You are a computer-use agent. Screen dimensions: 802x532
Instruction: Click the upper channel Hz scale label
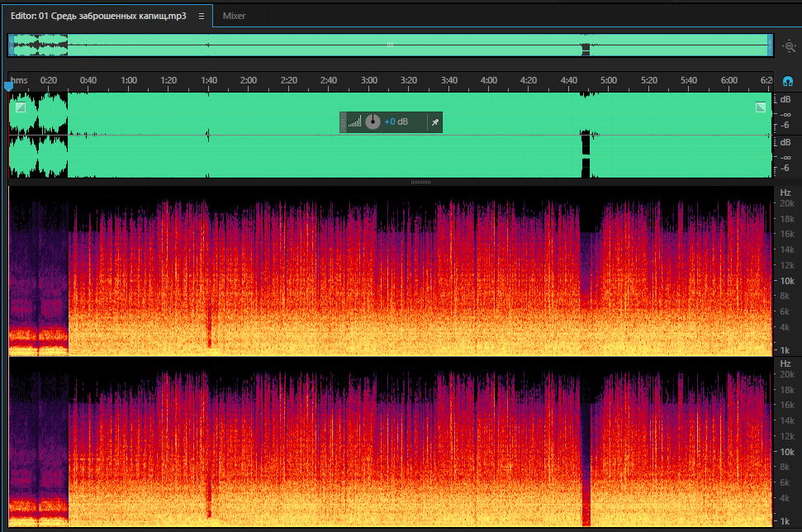pos(785,192)
